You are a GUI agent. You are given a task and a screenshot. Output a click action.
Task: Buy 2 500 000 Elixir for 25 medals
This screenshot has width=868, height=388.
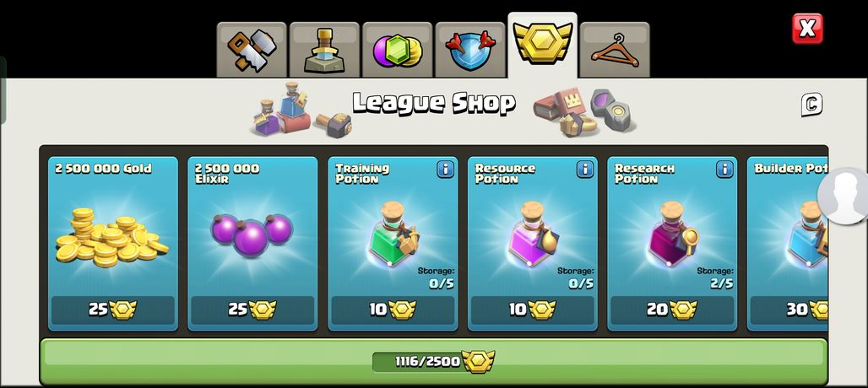pyautogui.click(x=252, y=310)
